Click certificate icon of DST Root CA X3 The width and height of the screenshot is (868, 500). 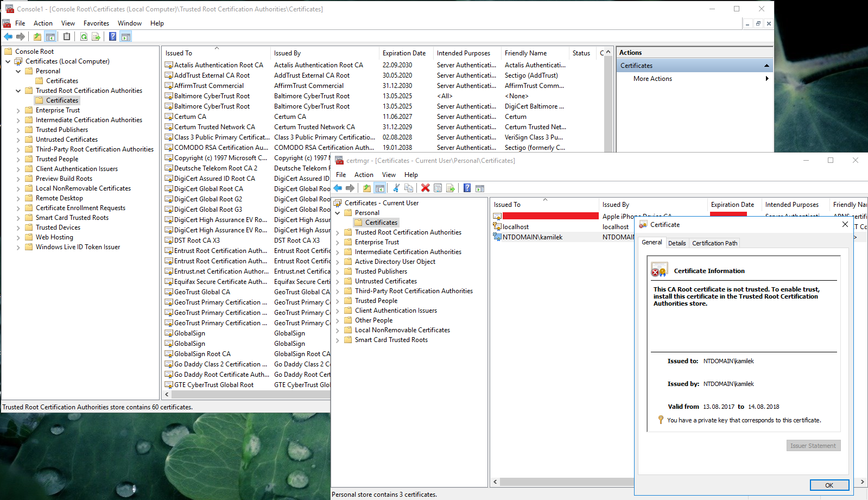pyautogui.click(x=169, y=240)
